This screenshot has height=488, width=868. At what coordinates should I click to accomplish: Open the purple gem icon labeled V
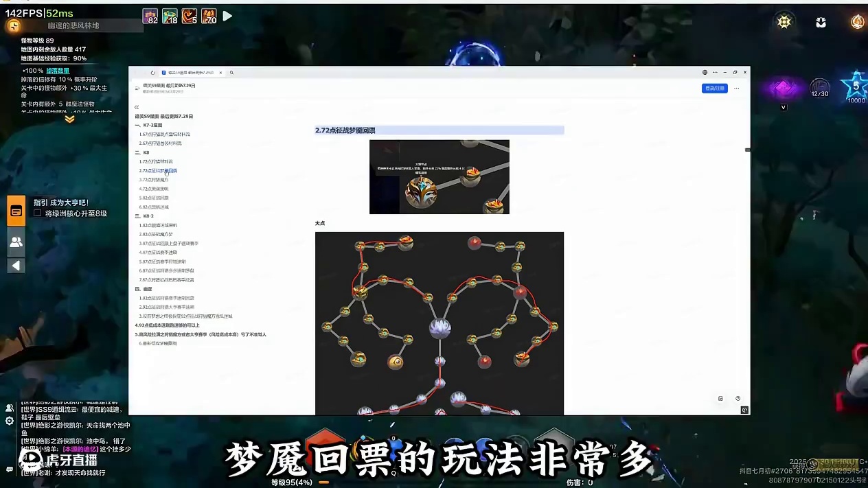(782, 89)
